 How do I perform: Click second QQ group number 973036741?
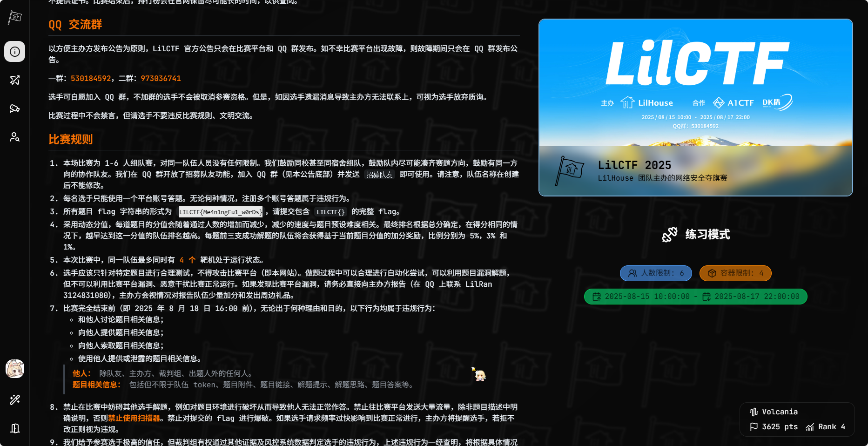pyautogui.click(x=161, y=79)
